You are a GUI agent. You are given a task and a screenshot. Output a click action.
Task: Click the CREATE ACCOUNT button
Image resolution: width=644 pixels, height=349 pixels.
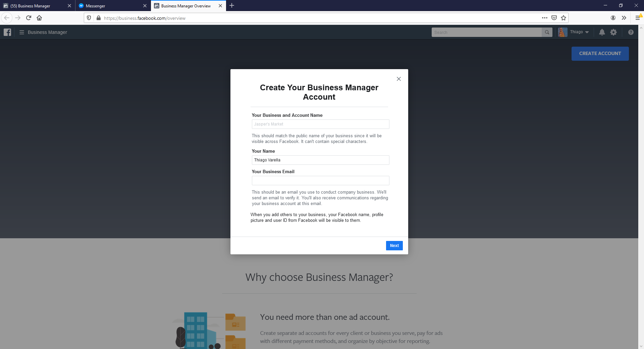coord(600,54)
